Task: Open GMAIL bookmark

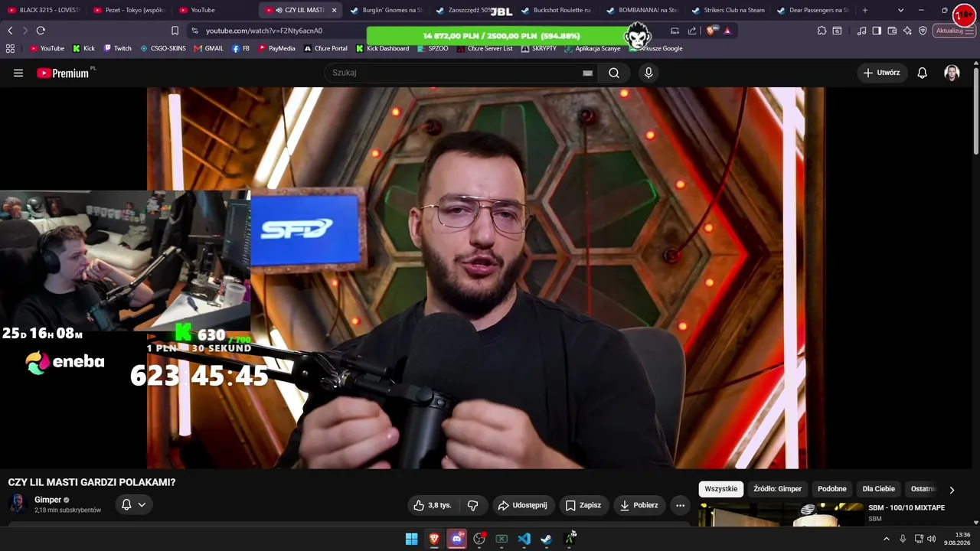Action: pos(209,48)
